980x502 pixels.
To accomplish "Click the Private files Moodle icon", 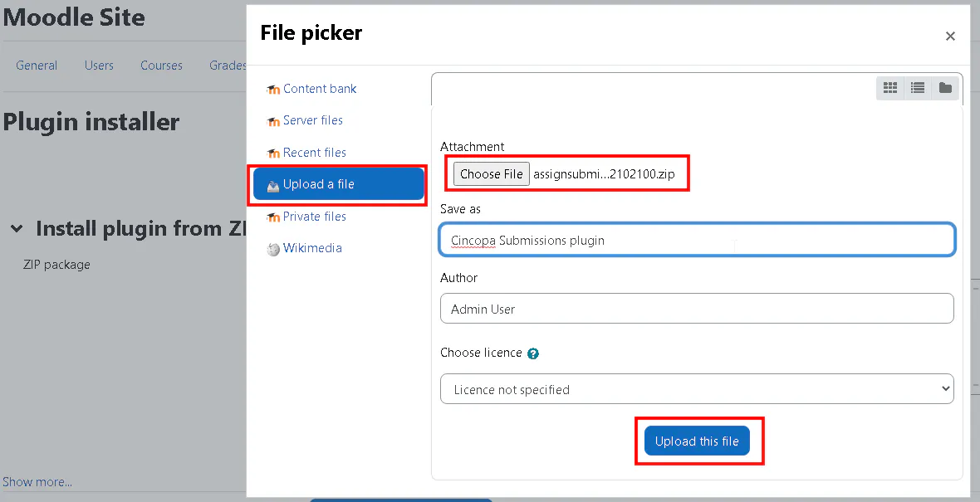I will pyautogui.click(x=273, y=217).
